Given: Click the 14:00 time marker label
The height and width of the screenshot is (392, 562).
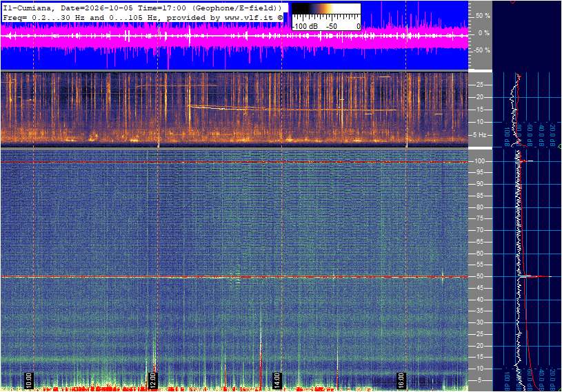Looking at the screenshot, I should pos(277,380).
